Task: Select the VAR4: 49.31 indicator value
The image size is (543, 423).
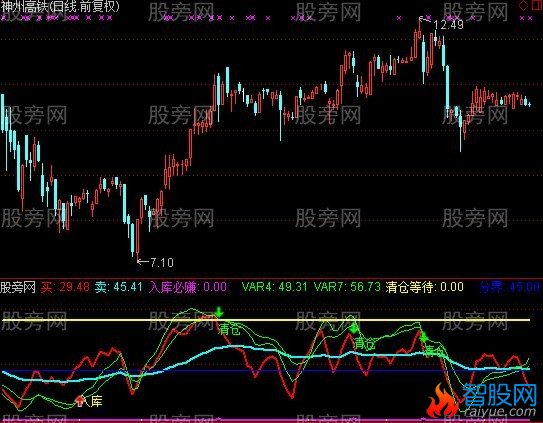Action: [274, 287]
